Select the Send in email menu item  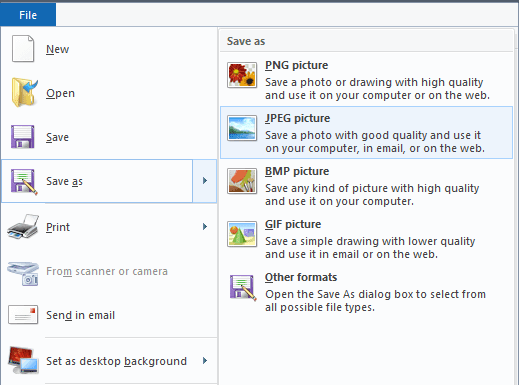coord(109,315)
